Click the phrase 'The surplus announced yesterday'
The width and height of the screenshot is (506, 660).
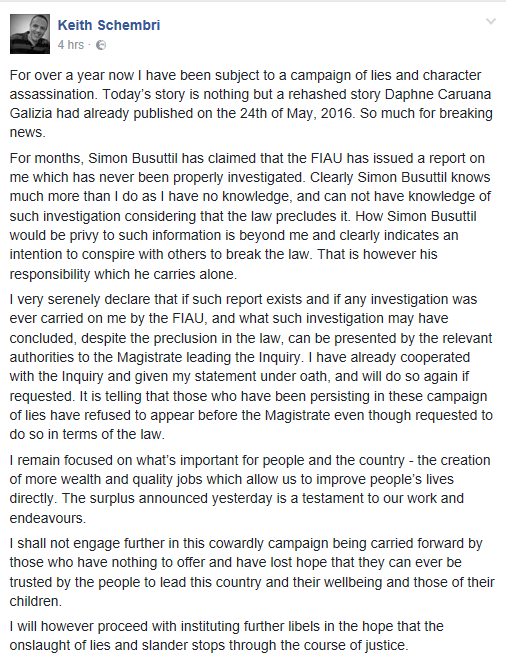[167, 498]
